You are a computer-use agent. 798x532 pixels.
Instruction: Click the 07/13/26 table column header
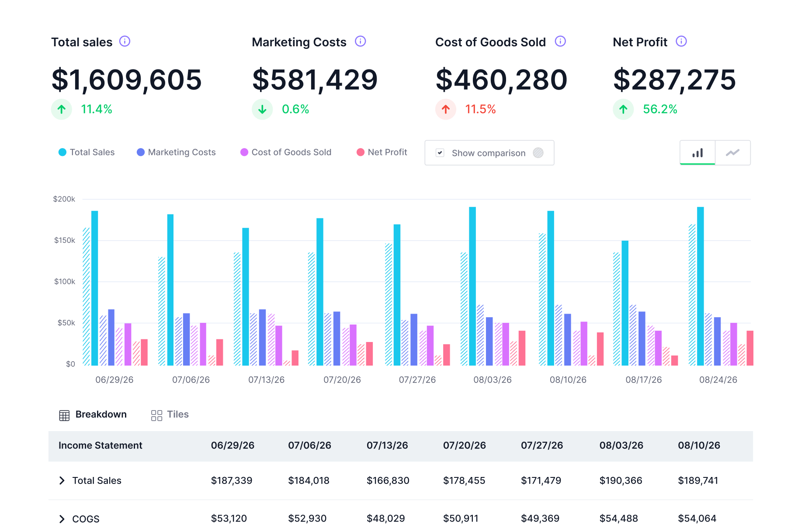tap(387, 446)
